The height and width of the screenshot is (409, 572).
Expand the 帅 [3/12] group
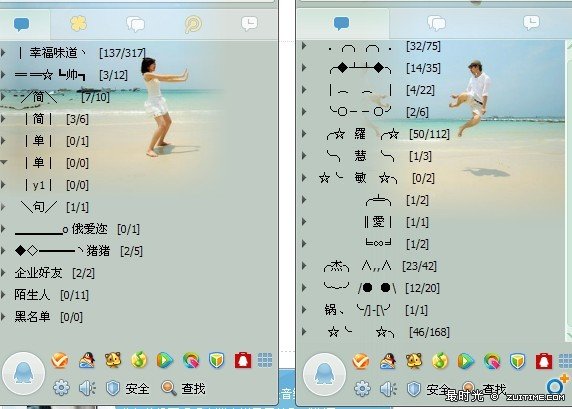coord(3,75)
